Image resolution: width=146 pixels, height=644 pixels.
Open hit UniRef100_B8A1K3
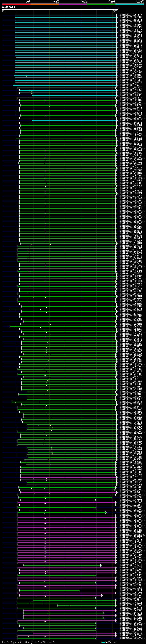coord(131,75)
